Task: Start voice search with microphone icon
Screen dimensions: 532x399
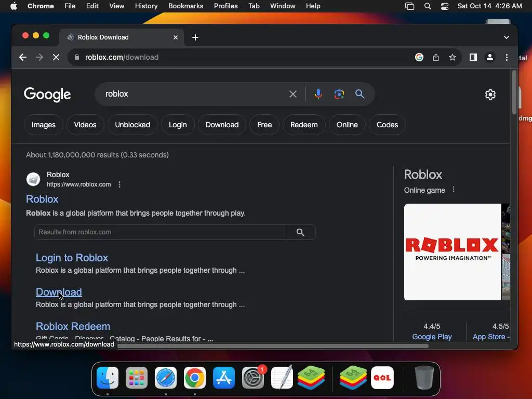Action: point(318,94)
